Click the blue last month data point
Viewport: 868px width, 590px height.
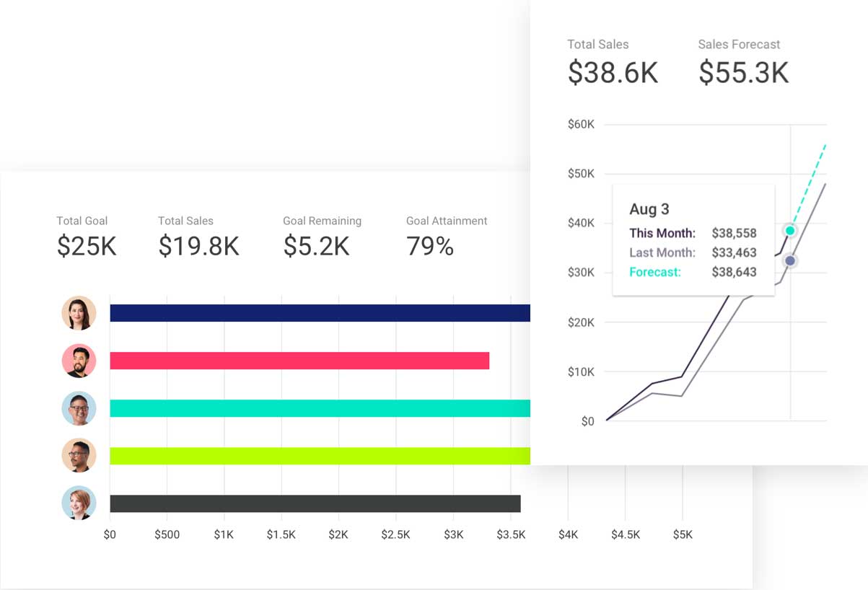point(790,260)
